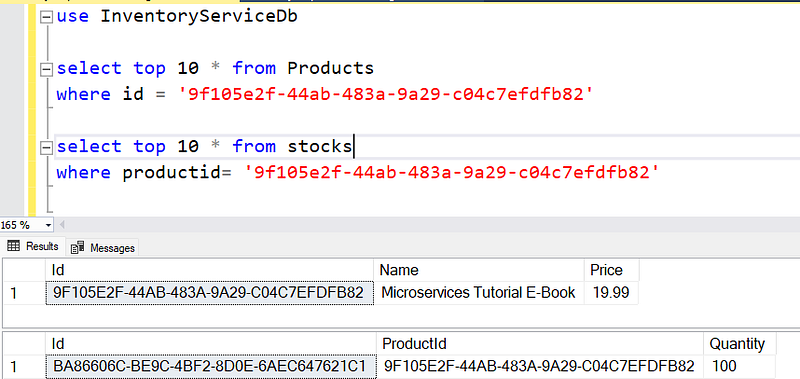Viewport: 800px width, 379px height.
Task: Select the Quantity column header
Action: 739,344
